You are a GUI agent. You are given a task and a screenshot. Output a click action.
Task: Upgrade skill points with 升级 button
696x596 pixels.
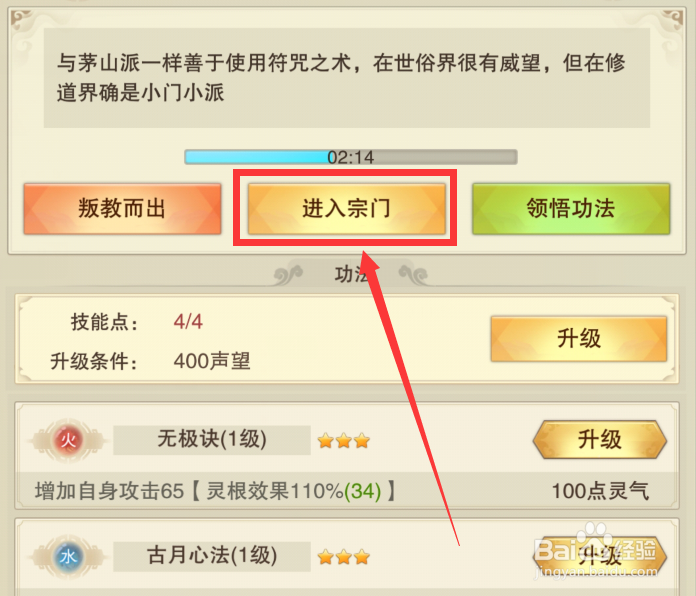click(579, 339)
